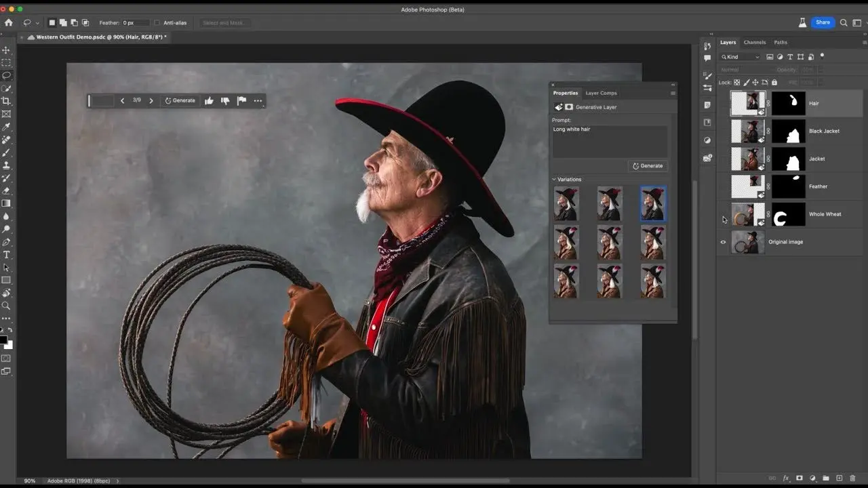868x488 pixels.
Task: Select the Rectangle shape tool
Action: (7, 280)
